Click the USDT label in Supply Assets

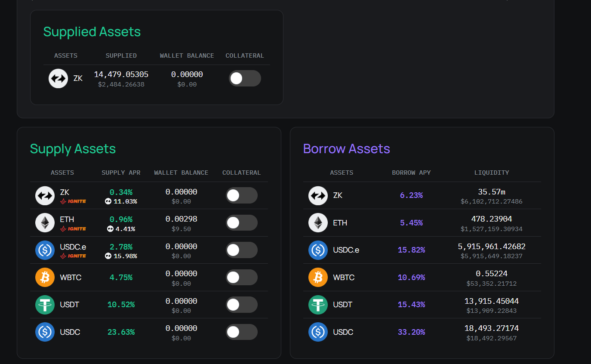click(70, 305)
